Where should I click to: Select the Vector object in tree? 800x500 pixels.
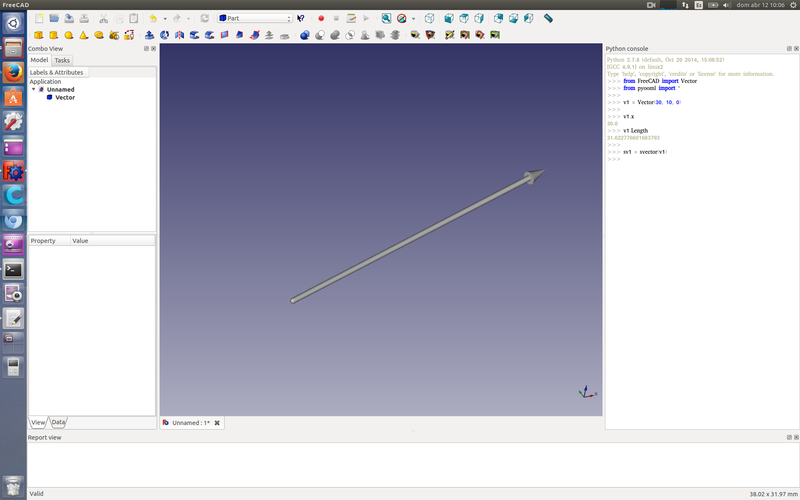[x=64, y=97]
